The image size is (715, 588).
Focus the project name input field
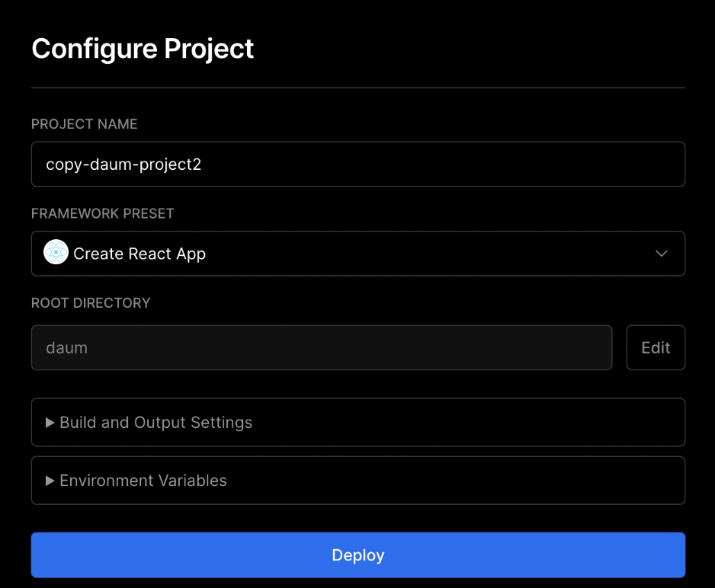358,164
